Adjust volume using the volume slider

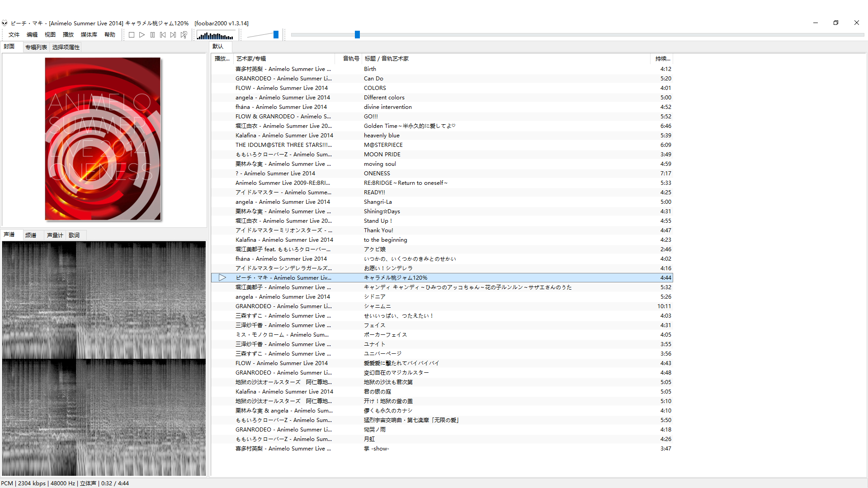[276, 35]
